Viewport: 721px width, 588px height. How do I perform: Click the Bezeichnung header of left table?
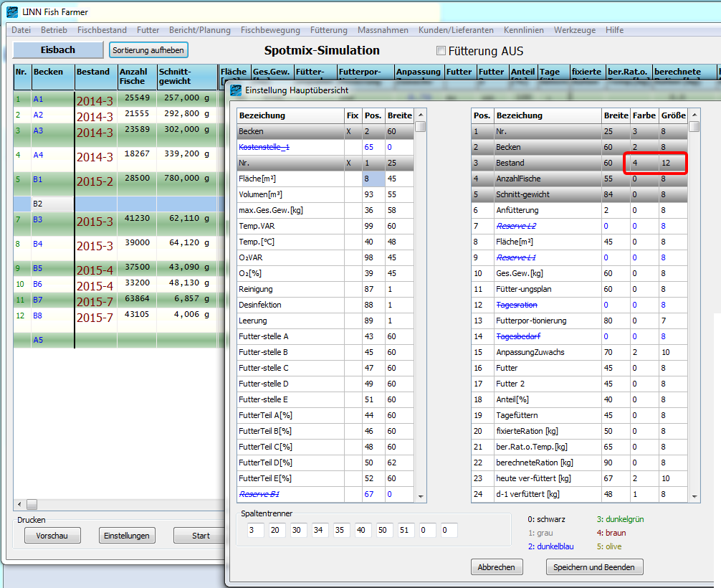click(x=290, y=115)
